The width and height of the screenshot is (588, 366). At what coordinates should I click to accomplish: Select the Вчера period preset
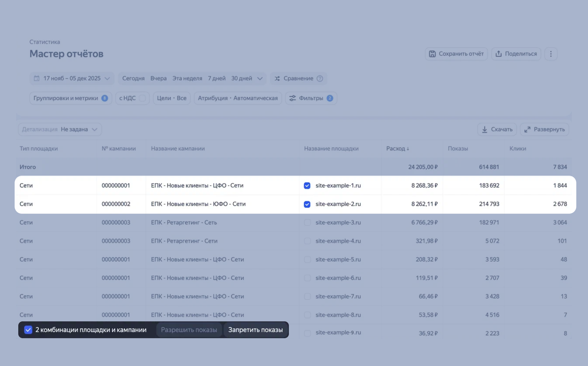click(158, 78)
